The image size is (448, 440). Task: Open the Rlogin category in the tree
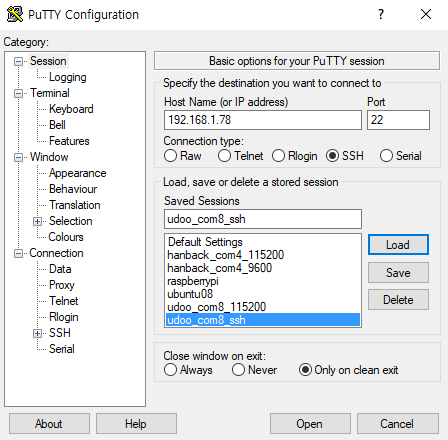[64, 317]
